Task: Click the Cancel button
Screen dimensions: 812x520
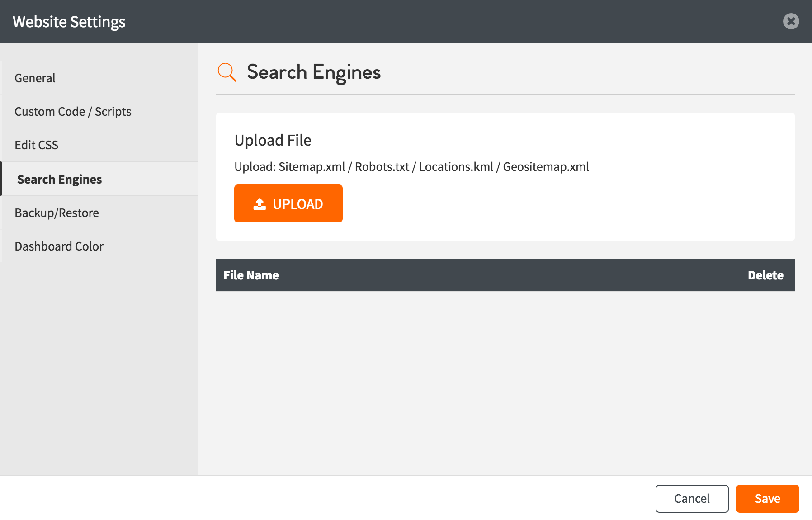Action: (692, 498)
